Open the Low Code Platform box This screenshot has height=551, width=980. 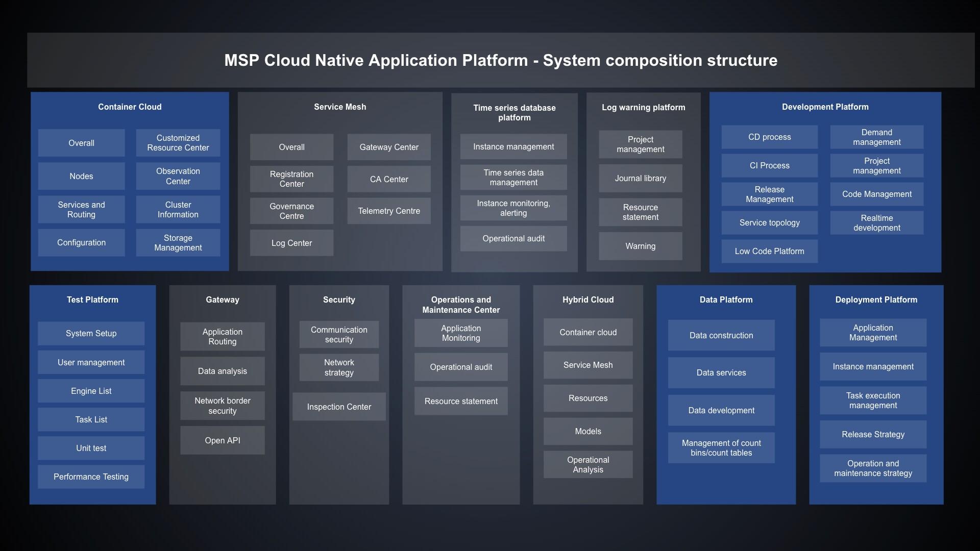769,251
